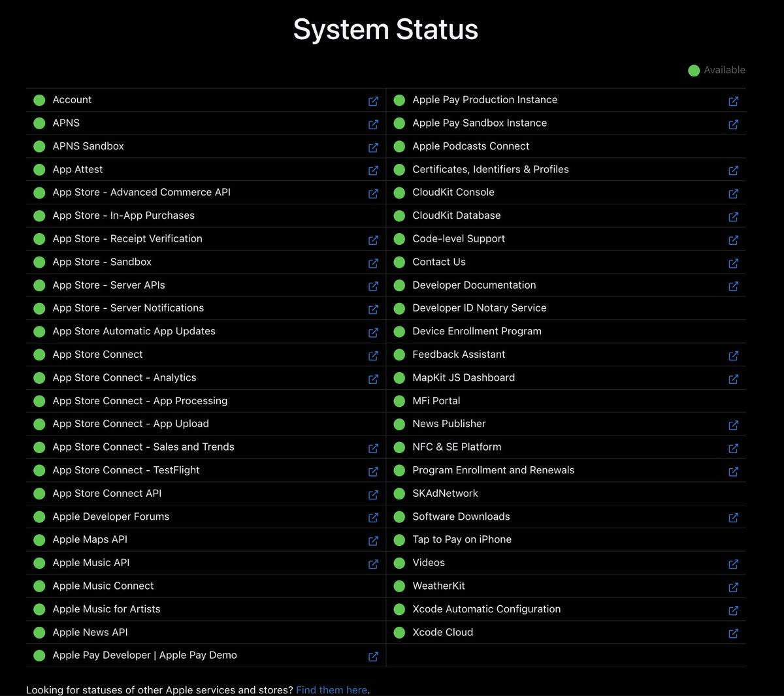784x696 pixels.
Task: Open Software Downloads external link icon
Action: pos(734,517)
